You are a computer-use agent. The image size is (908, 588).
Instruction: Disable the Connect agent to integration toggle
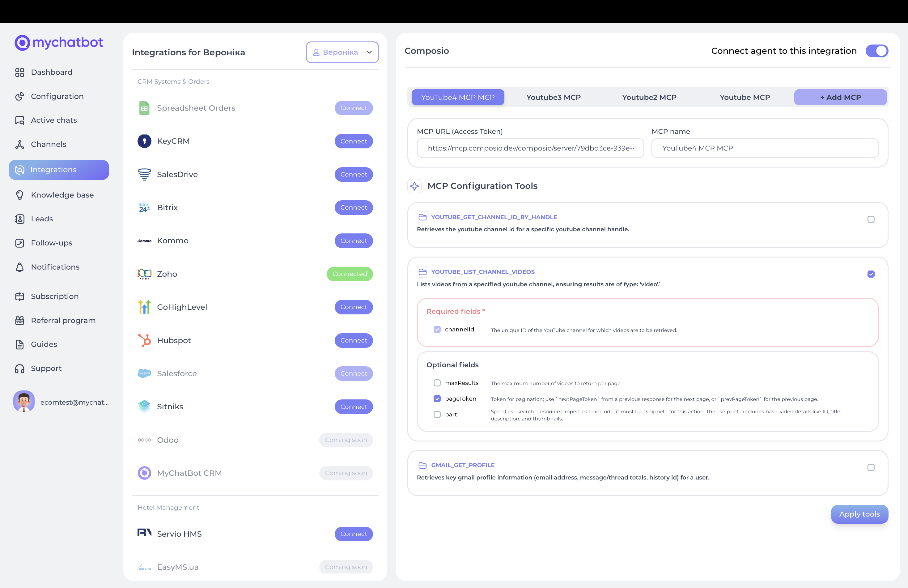coord(876,51)
